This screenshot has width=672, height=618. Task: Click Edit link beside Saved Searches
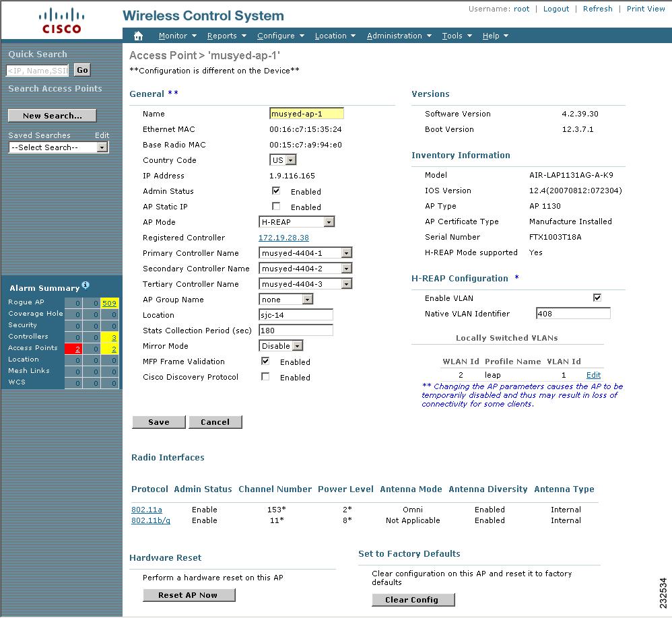102,135
